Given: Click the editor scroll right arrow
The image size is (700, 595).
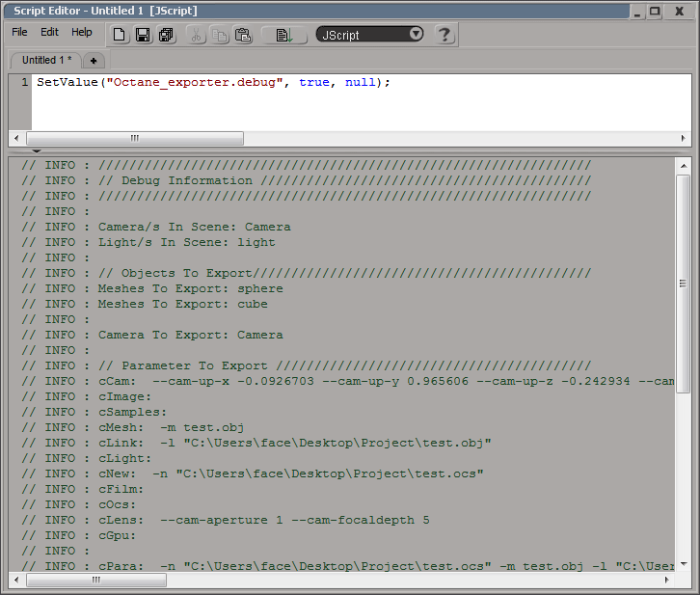Looking at the screenshot, I should click(683, 138).
